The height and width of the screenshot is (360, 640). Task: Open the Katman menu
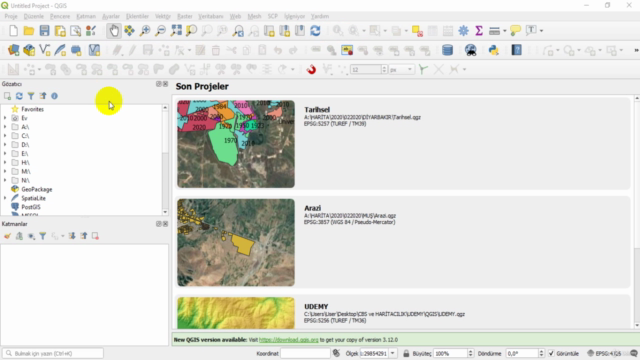click(x=86, y=16)
